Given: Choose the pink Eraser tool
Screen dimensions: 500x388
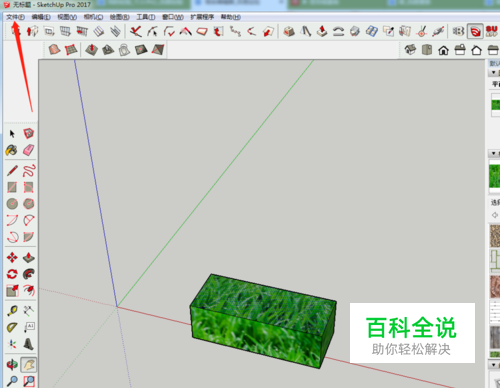Looking at the screenshot, I should pos(29,150).
